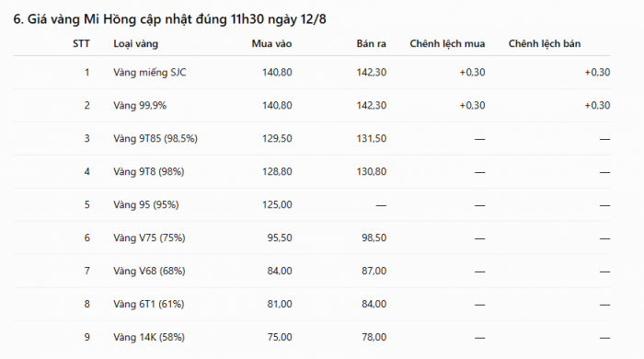Select the 'Vàng miếng SJC' row label
The image size is (644, 359).
pyautogui.click(x=149, y=73)
